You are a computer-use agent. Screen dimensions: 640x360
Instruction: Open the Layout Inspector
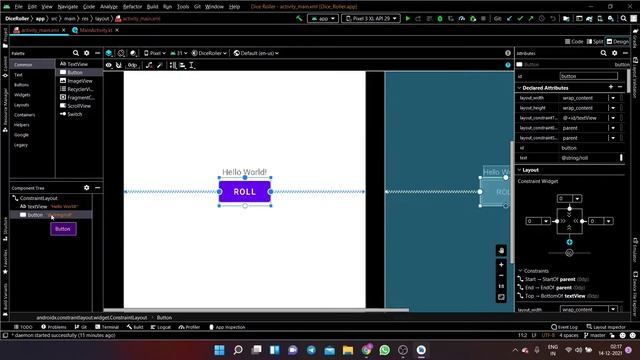tap(606, 327)
